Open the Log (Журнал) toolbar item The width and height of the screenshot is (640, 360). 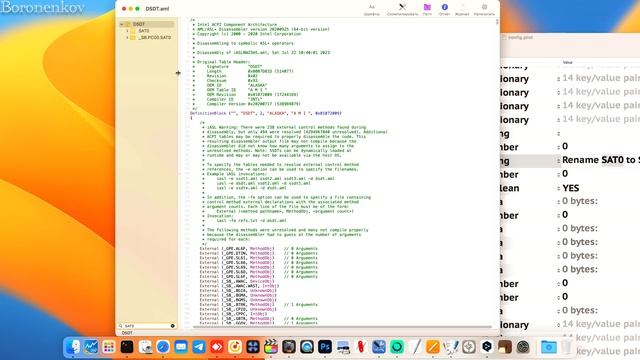[x=462, y=9]
